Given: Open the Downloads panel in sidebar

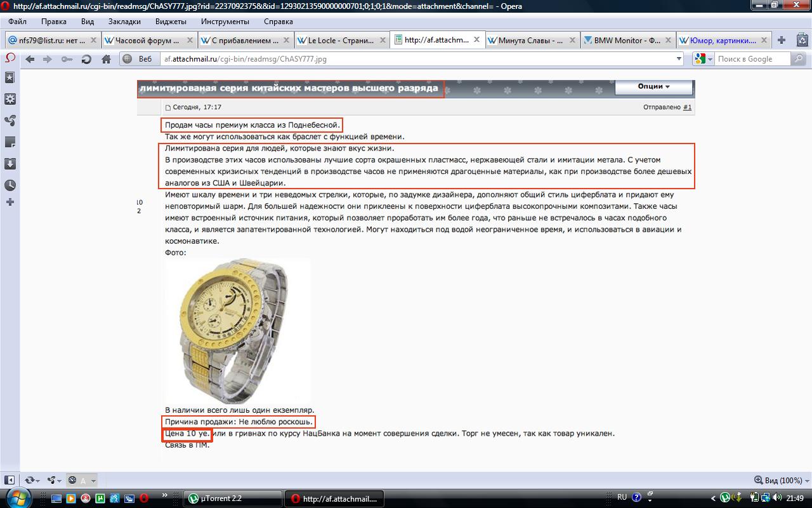Looking at the screenshot, I should pos(10,163).
